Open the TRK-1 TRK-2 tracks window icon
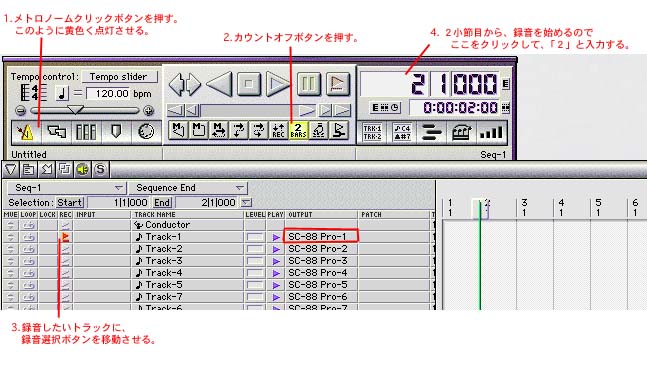This screenshot has height=368, width=647. point(372,132)
